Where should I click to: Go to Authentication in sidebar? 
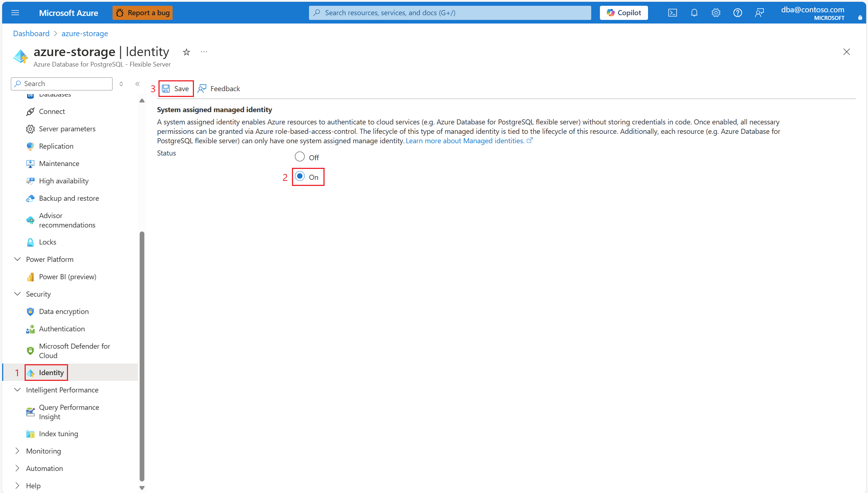pyautogui.click(x=62, y=329)
